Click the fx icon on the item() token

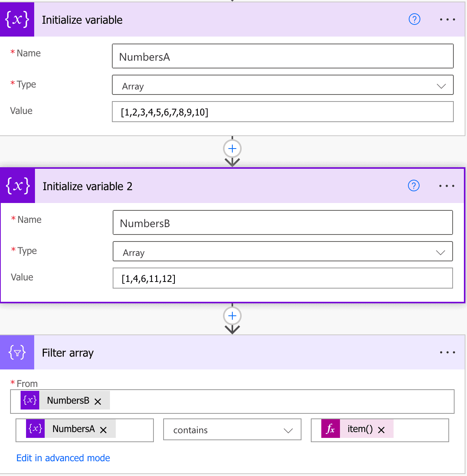[331, 429]
